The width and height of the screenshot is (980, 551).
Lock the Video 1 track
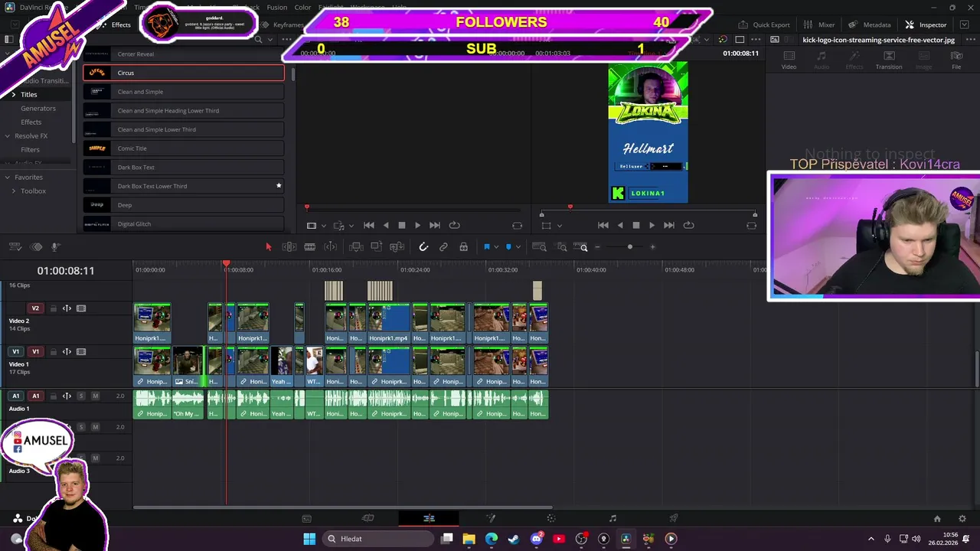(x=53, y=352)
